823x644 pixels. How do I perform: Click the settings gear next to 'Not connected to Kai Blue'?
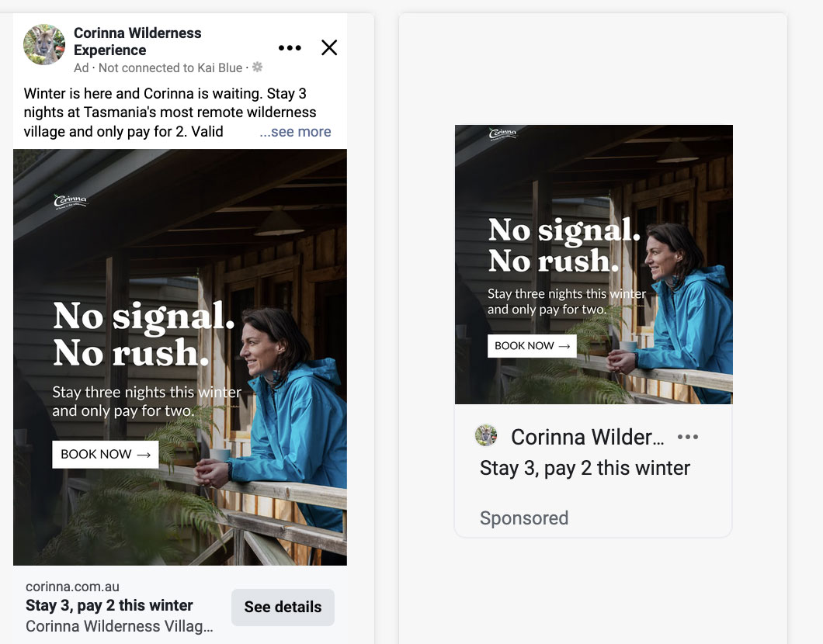257,68
